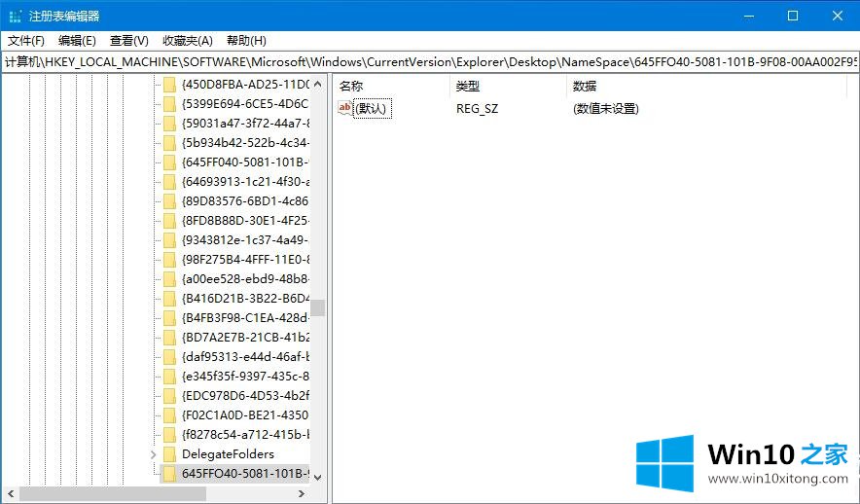Click the (数值未设置) data cell
The height and width of the screenshot is (504, 860).
pos(605,109)
